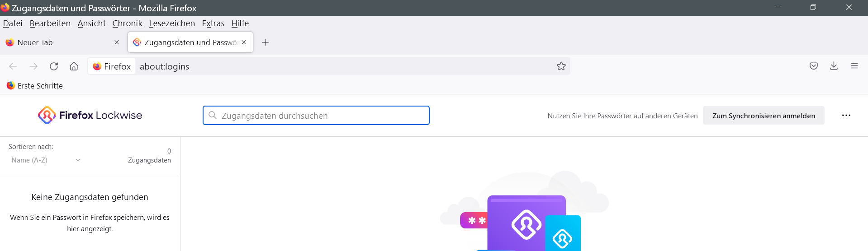The height and width of the screenshot is (251, 868).
Task: Minimize the Firefox window
Action: (778, 8)
